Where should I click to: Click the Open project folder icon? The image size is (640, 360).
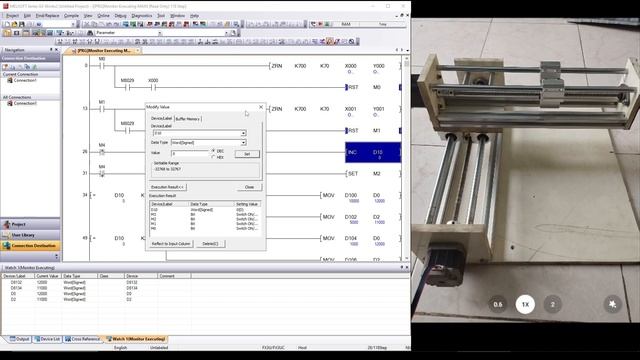coord(14,24)
